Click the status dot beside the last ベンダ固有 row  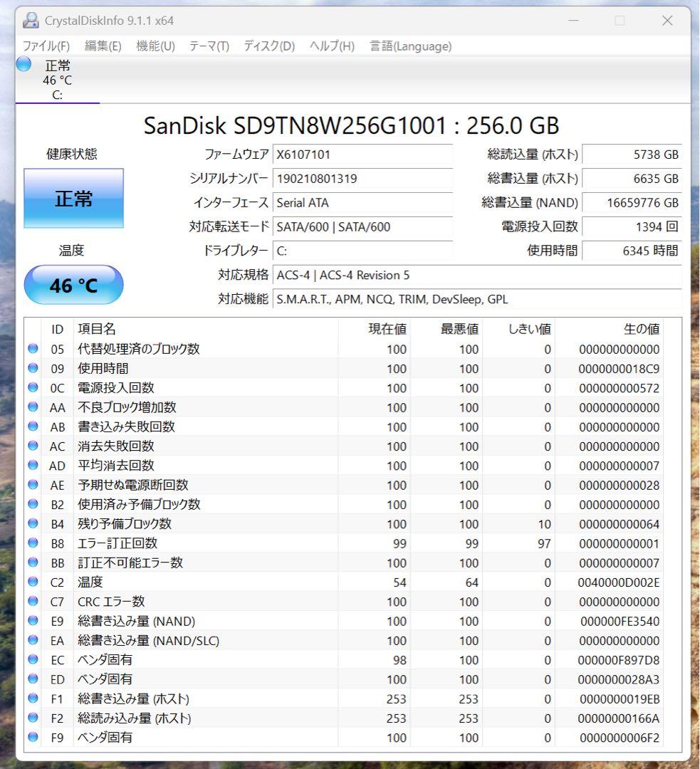32,738
